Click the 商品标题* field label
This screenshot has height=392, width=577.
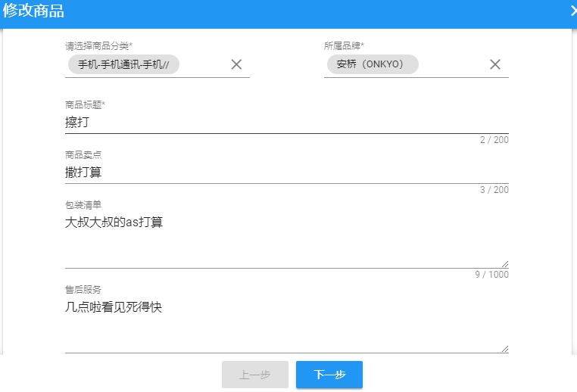[85, 104]
